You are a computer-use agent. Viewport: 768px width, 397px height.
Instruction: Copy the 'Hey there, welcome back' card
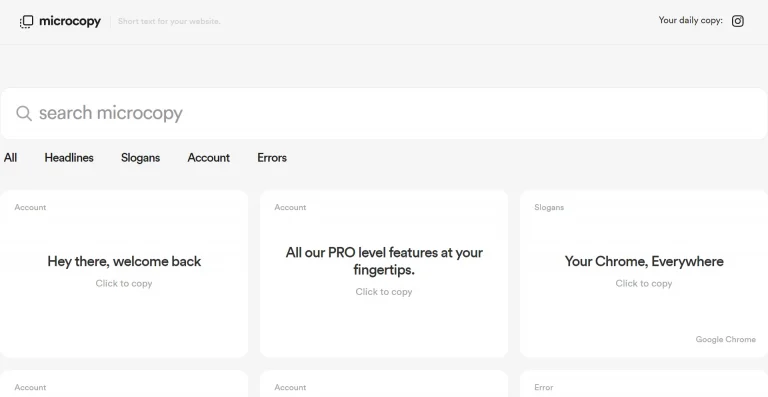(124, 274)
